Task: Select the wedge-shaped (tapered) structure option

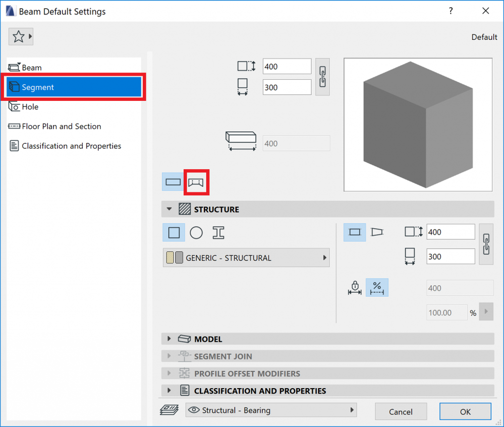Action: [x=377, y=232]
